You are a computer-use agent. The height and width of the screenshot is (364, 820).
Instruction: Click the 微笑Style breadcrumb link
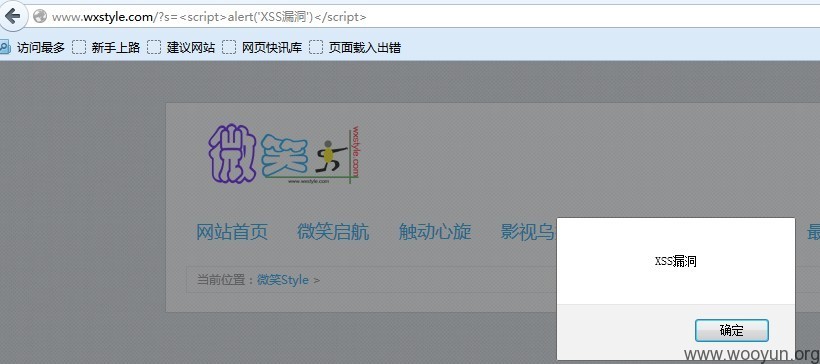pyautogui.click(x=282, y=280)
